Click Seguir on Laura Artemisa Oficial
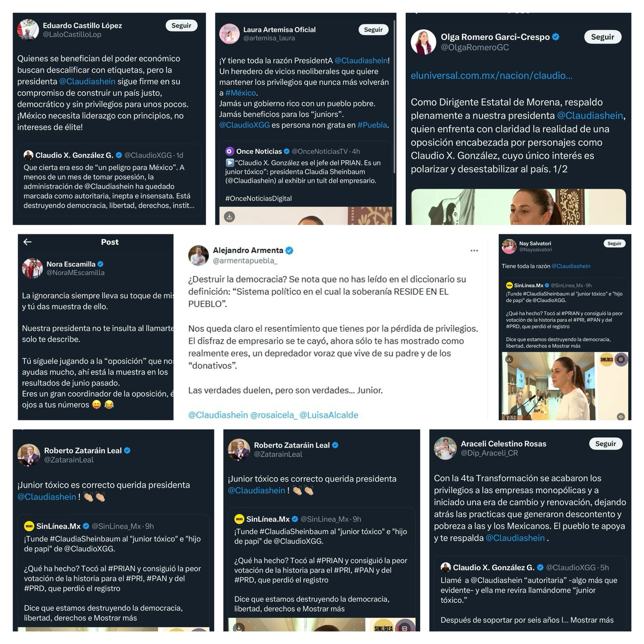The width and height of the screenshot is (644, 644). coord(374,29)
